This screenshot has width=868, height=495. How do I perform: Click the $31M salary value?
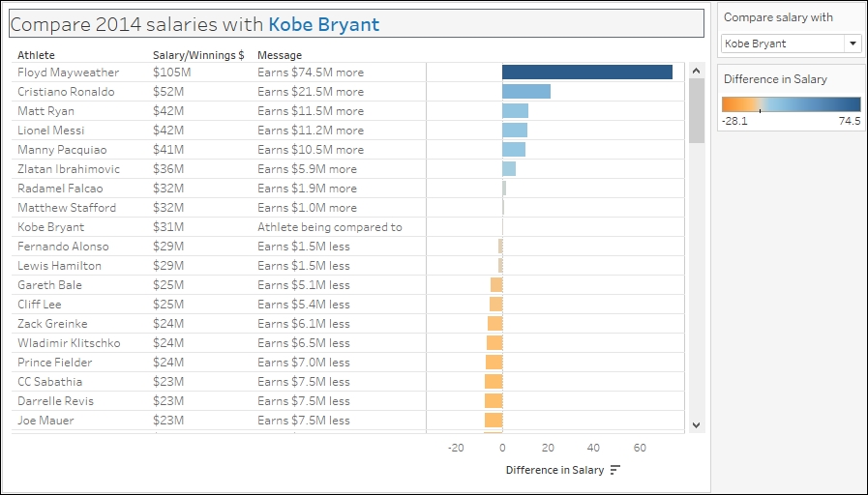(168, 227)
